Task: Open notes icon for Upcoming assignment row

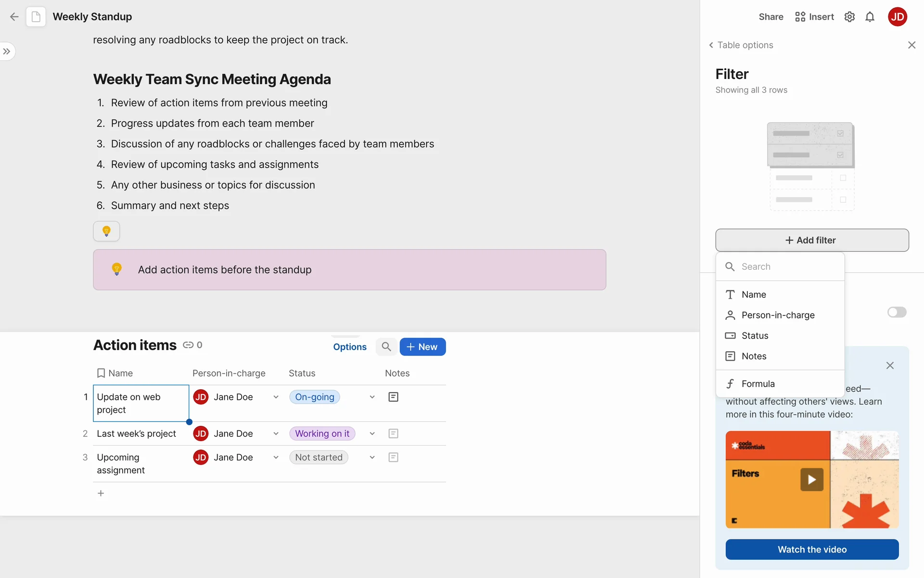Action: 393,457
